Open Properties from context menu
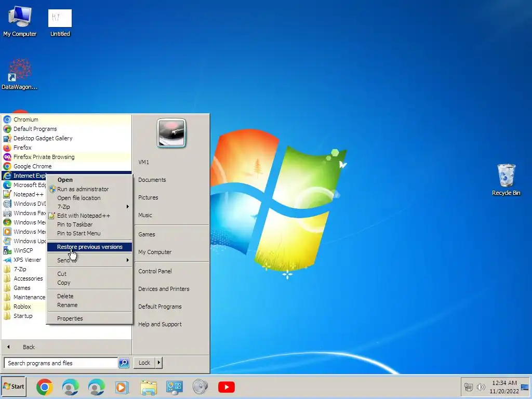 pos(89,318)
